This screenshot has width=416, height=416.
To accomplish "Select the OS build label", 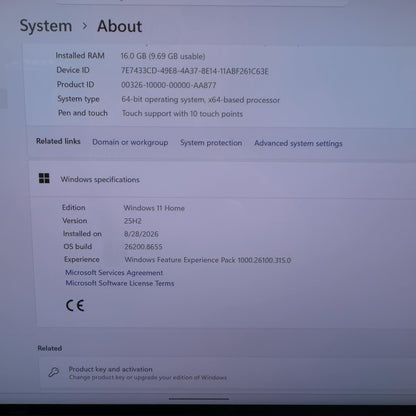I will pos(78,246).
